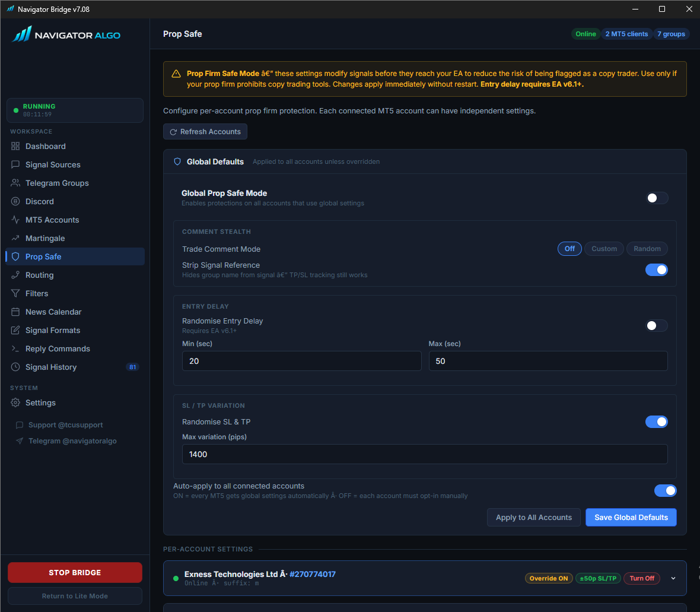Click the Discord sidebar icon

pyautogui.click(x=15, y=201)
